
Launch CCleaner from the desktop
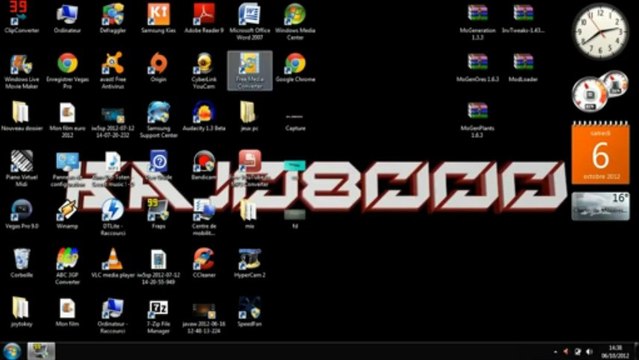click(204, 262)
